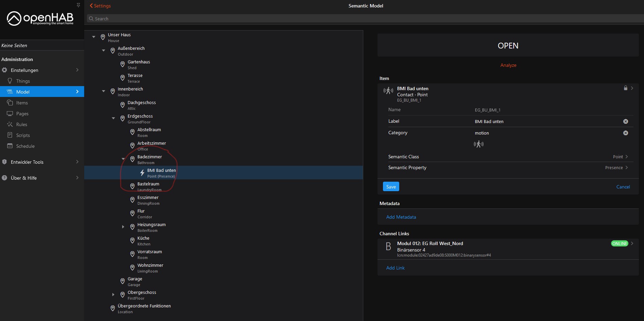Screen dimensions: 644x321
Task: Go back to Settings
Action: [100, 6]
